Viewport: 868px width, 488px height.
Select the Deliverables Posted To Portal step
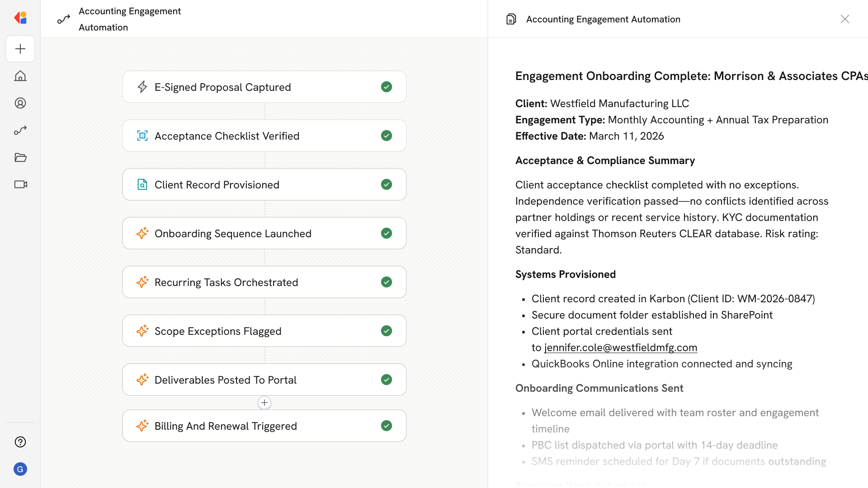tap(225, 380)
